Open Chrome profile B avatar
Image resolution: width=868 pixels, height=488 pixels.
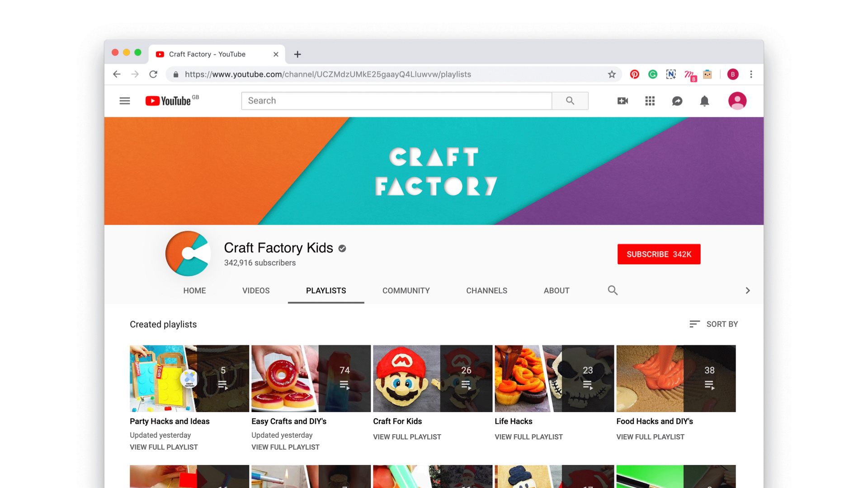click(733, 74)
